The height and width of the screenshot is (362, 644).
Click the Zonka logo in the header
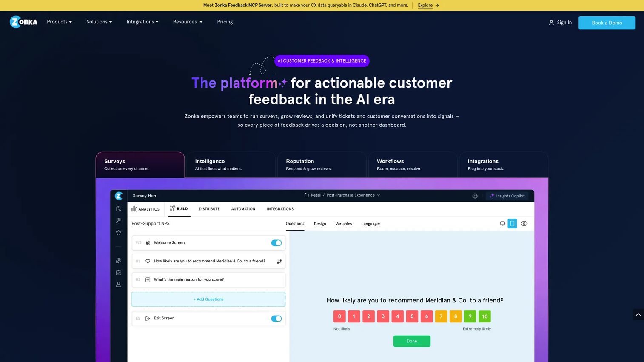(x=23, y=22)
